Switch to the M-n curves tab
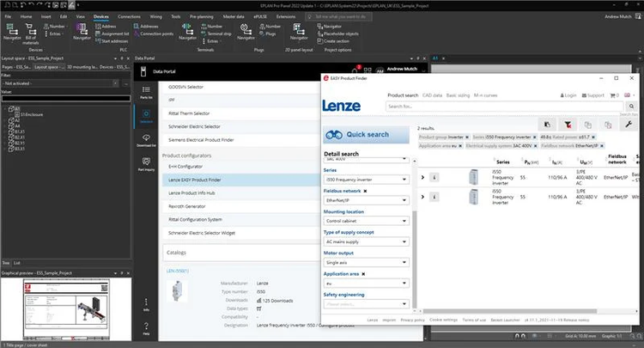 coord(485,95)
